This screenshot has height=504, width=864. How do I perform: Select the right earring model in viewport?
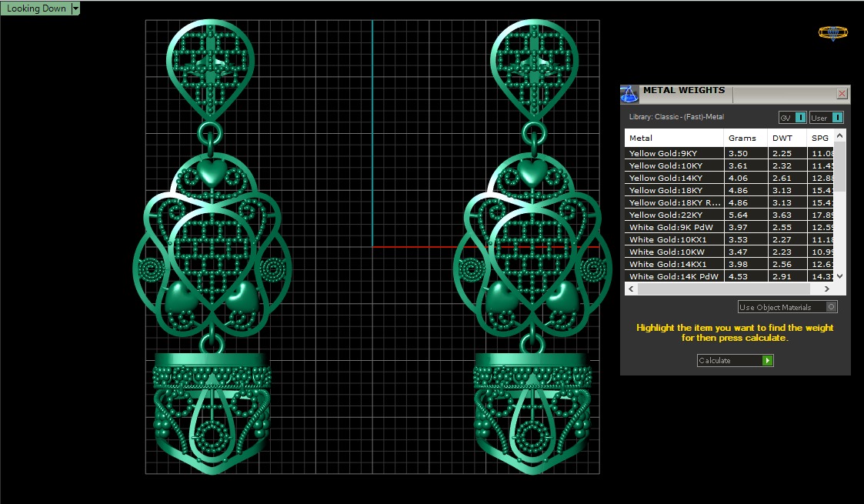[x=533, y=247]
